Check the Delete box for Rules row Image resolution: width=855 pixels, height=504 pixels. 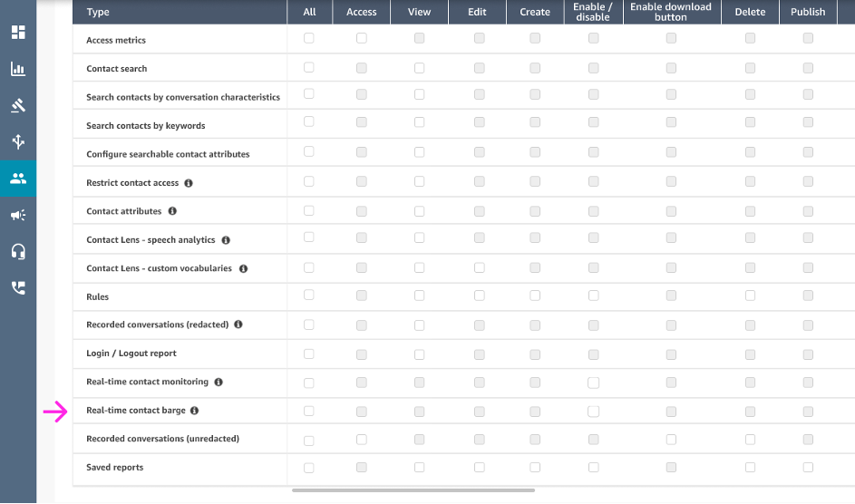[751, 296]
